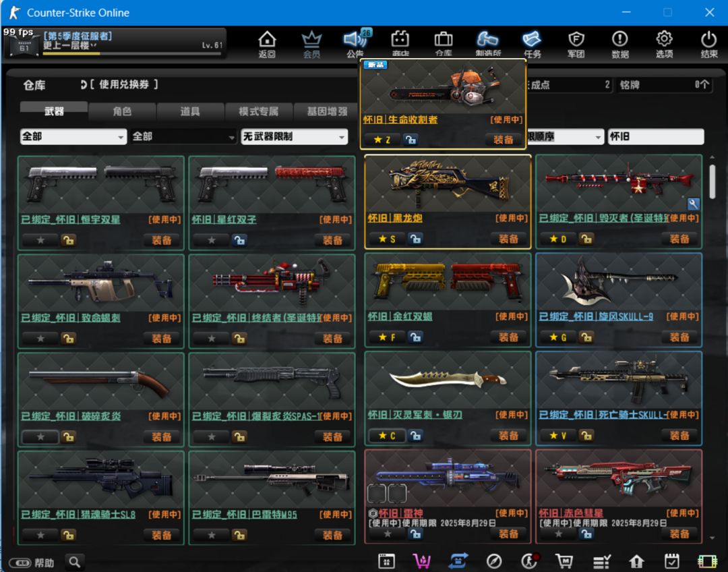Open the gift window icon in bottom bar
This screenshot has width=728, height=572.
(386, 561)
